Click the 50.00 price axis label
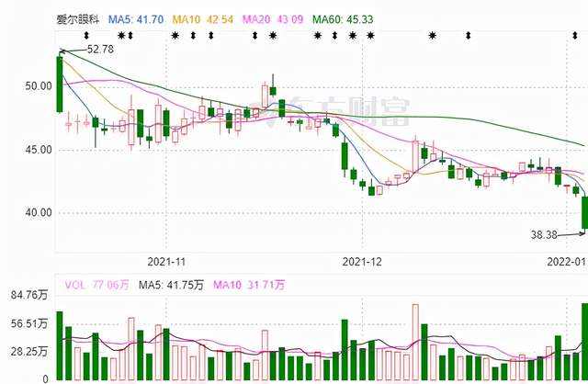Screen dimensions: 588x384 tap(39, 86)
